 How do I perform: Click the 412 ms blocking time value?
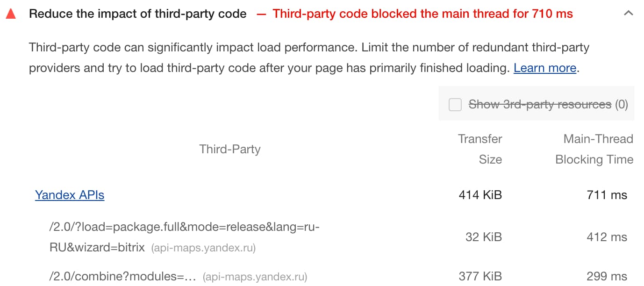607,237
